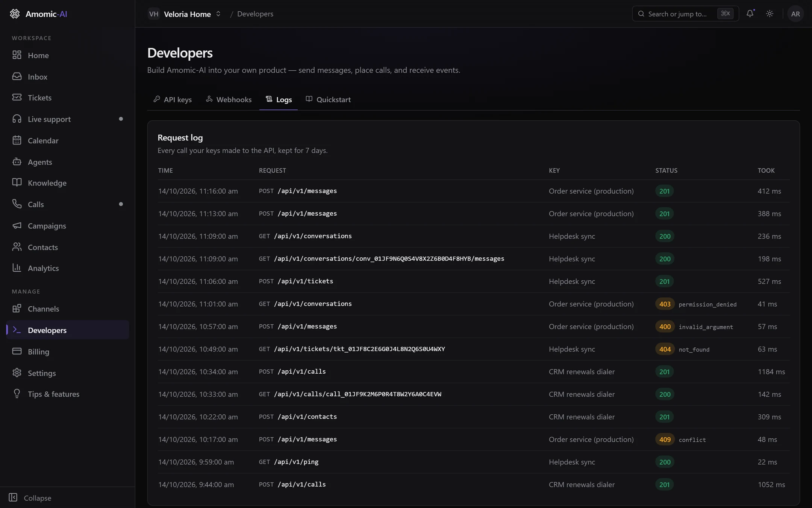Click the Search or jump to field
Viewport: 812px width, 508px height.
pyautogui.click(x=685, y=14)
